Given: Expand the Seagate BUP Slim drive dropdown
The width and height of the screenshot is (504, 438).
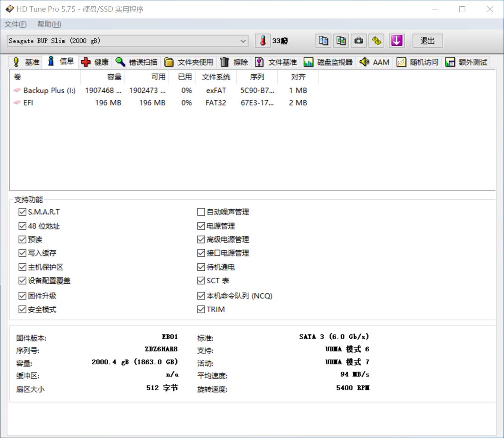Looking at the screenshot, I should pyautogui.click(x=243, y=41).
